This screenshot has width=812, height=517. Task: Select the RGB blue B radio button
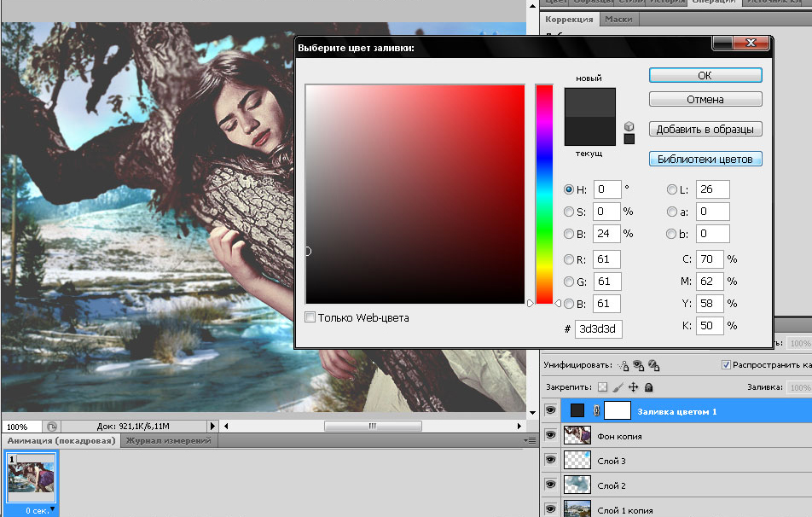(x=569, y=304)
